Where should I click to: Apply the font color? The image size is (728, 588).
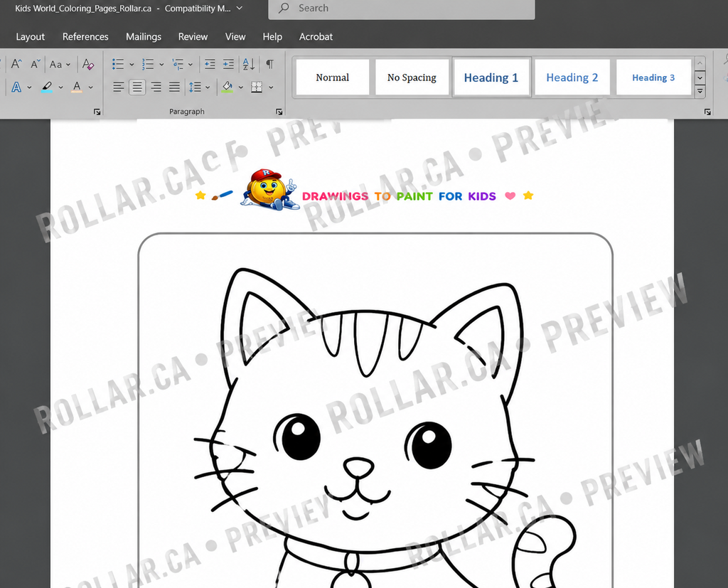click(x=77, y=87)
